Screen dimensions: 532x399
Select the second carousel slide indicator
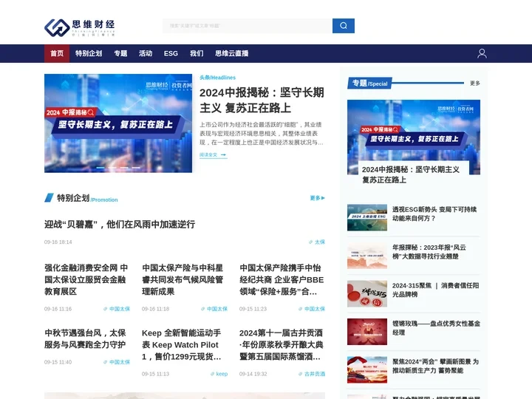point(112,168)
